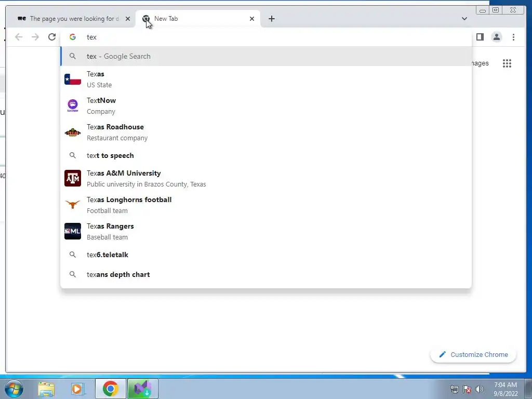Viewport: 532px width, 399px height.
Task: Choose Texas A&M University suggestion
Action: pos(266,179)
